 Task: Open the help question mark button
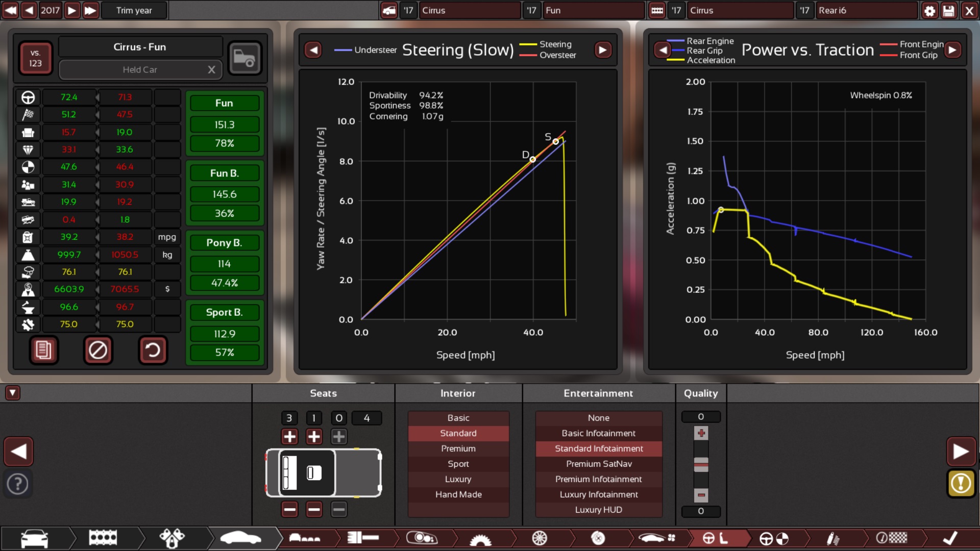click(18, 484)
